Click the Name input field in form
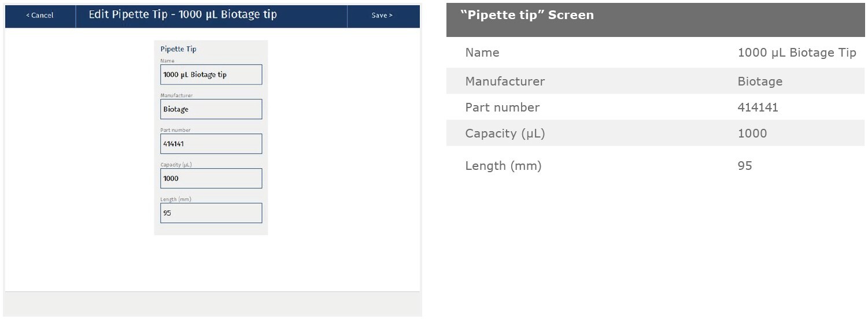Screen dimensions: 868x323 (211, 75)
